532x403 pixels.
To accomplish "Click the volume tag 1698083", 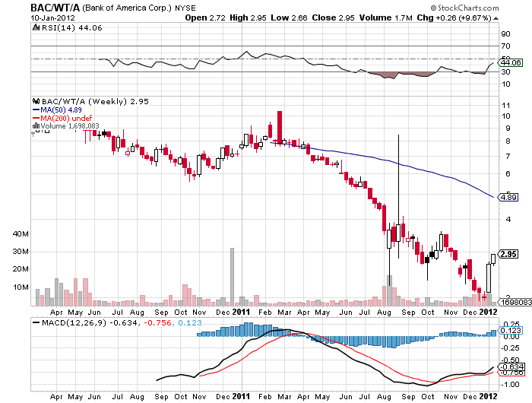I will coord(515,302).
